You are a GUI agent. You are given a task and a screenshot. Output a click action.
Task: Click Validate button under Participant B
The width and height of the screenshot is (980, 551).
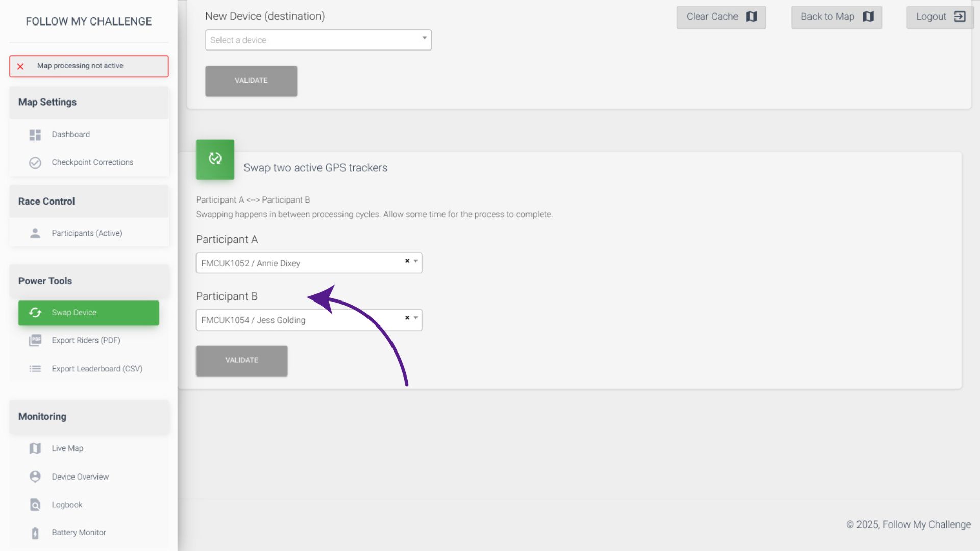coord(241,361)
